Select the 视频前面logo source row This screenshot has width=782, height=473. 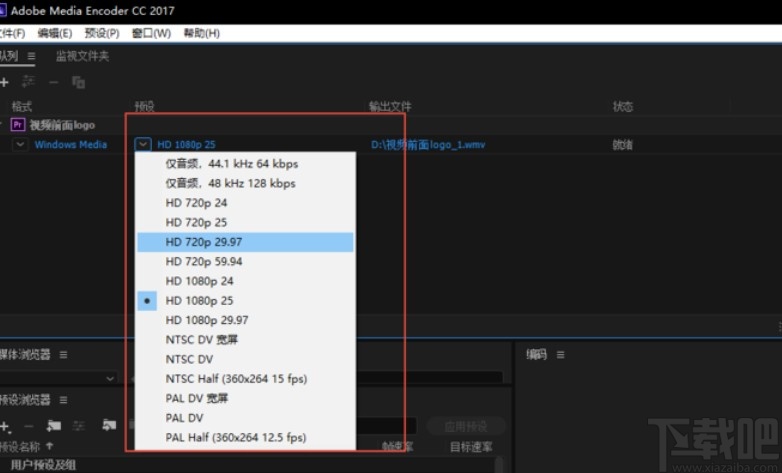62,125
